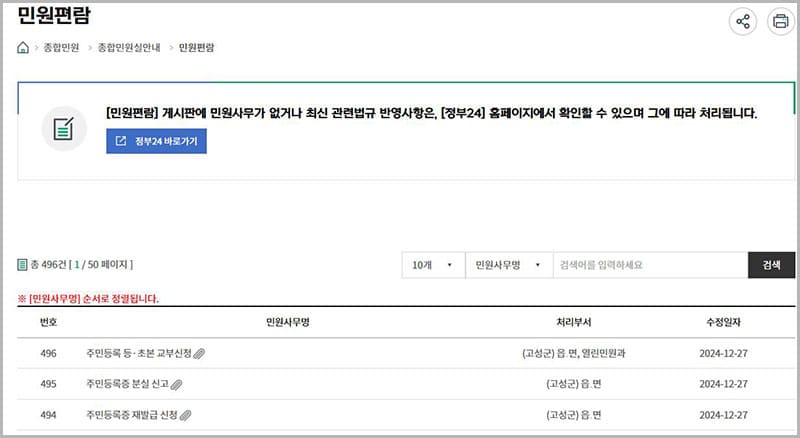
Task: Focus the 검색어를 입력하세요 search field
Action: click(x=649, y=265)
